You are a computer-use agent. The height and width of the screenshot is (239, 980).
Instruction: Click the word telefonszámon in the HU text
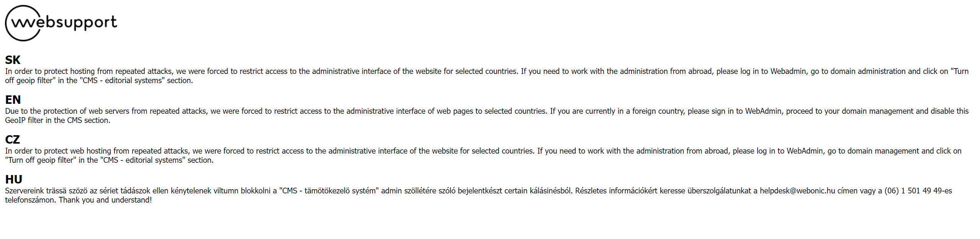[30, 200]
